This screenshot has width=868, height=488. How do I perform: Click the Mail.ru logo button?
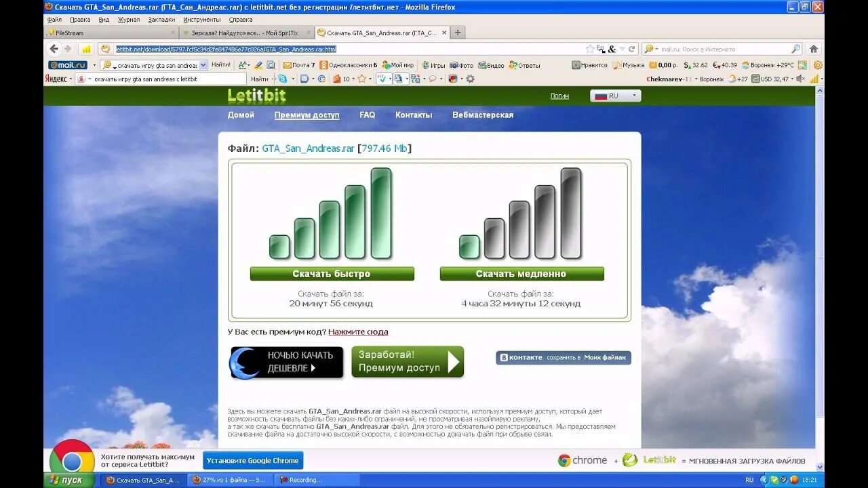coord(68,65)
